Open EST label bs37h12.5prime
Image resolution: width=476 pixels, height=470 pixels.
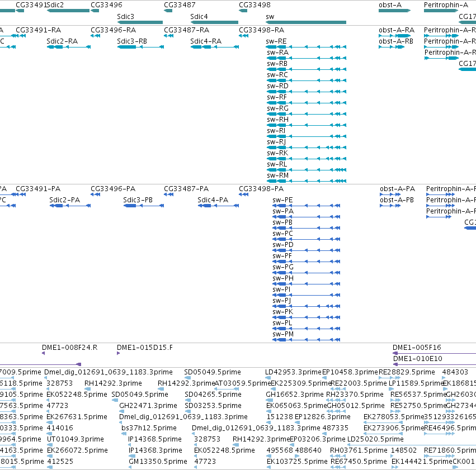click(149, 428)
